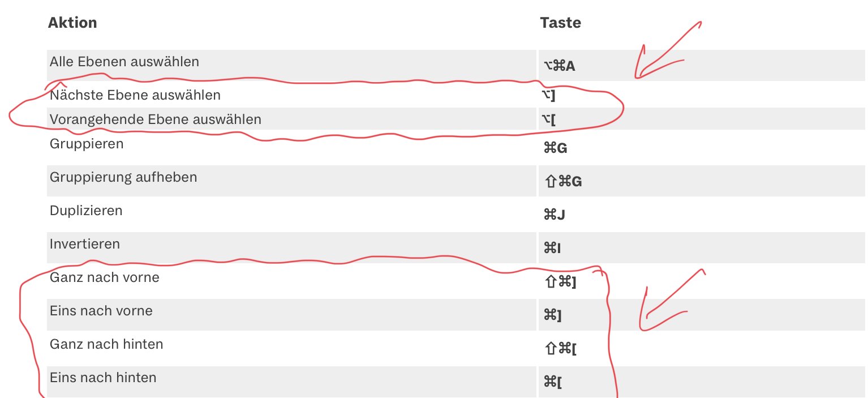
Task: Select 'Ganz nach vorne' row text
Action: click(105, 277)
